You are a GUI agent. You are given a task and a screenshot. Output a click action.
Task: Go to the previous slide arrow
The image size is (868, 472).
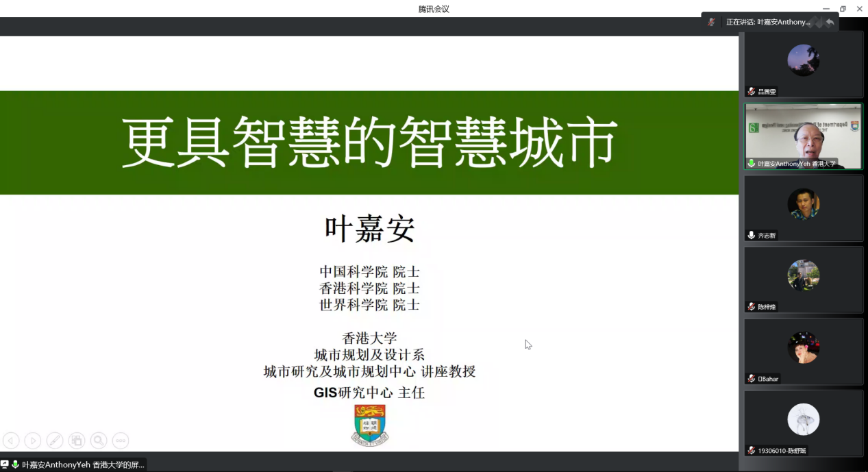point(11,440)
